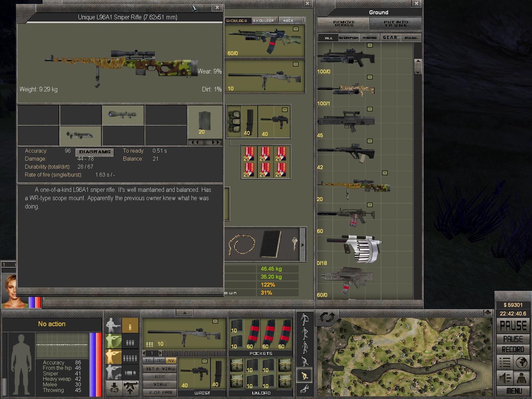Select the third slightly crouched posture icon
This screenshot has height=399, width=532.
304,347
